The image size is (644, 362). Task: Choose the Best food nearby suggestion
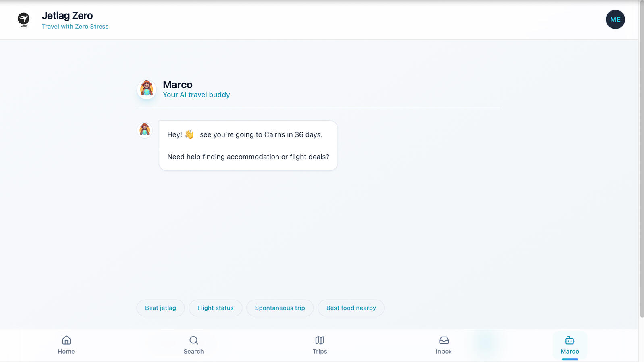(x=351, y=308)
